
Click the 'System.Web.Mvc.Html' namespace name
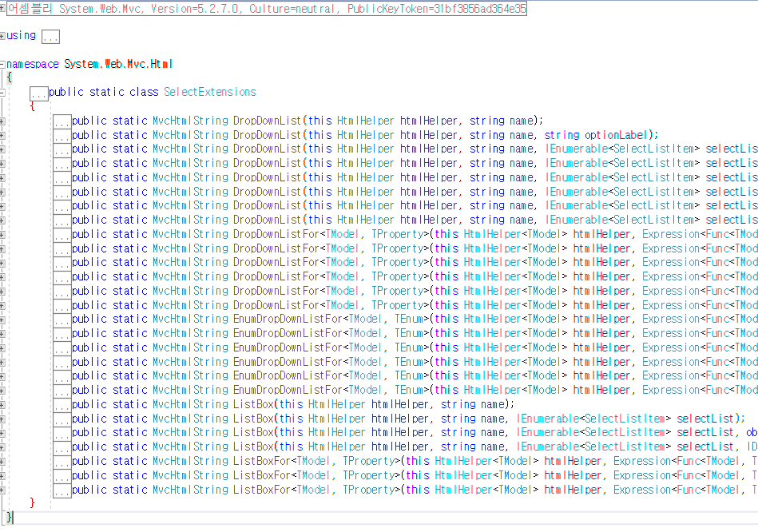(118, 64)
